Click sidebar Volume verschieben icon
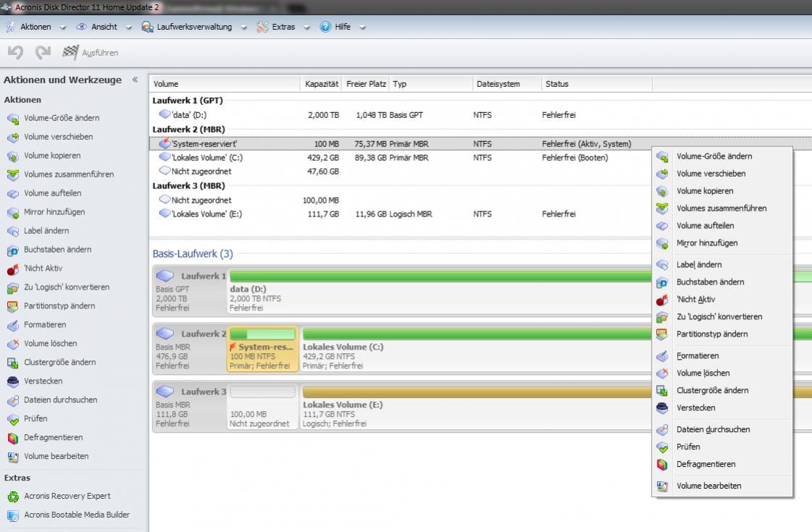Viewport: 812px width, 532px height. (x=13, y=137)
